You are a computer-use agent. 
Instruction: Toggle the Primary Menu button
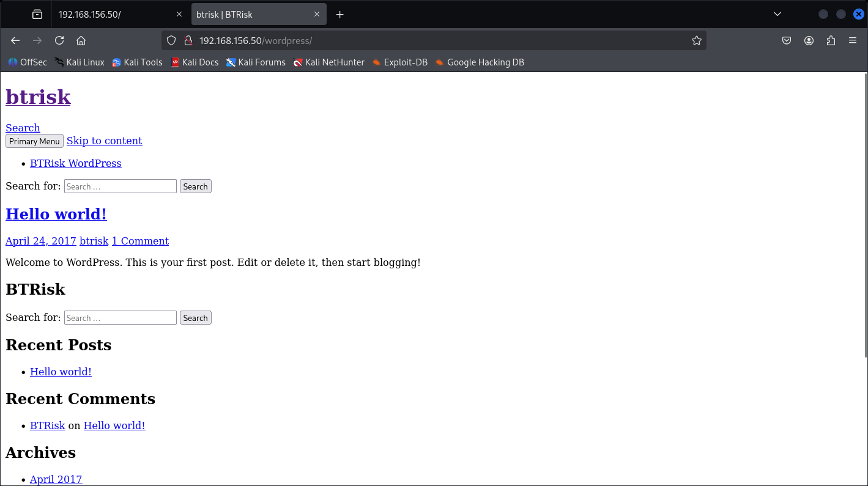click(x=34, y=141)
